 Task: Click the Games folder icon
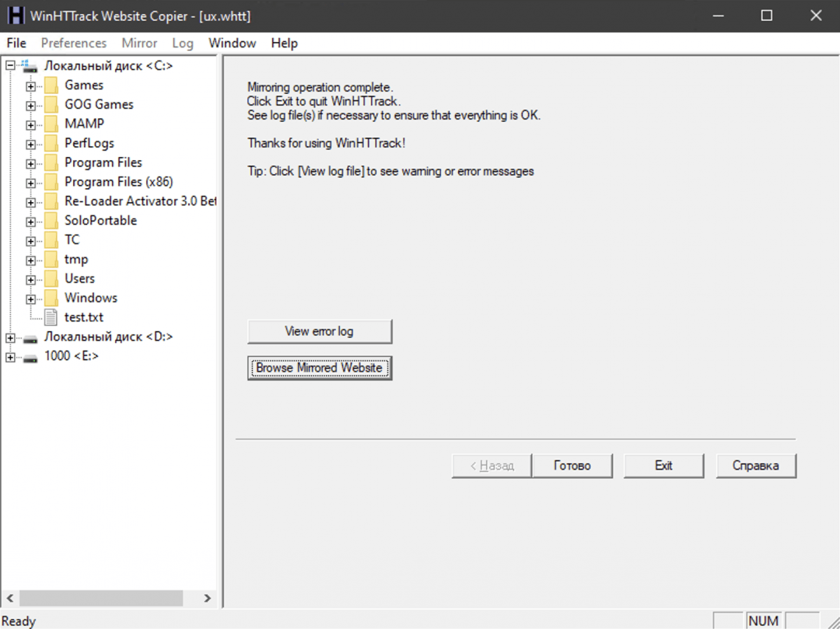(x=51, y=86)
